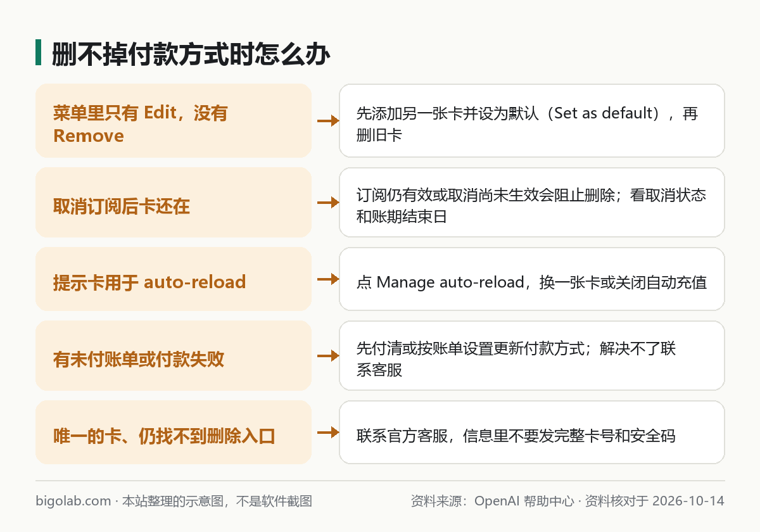Screen dimensions: 760x532
Task: Click the footer text 资料来源：OpenAI 帮助中心
Action: pyautogui.click(x=493, y=501)
